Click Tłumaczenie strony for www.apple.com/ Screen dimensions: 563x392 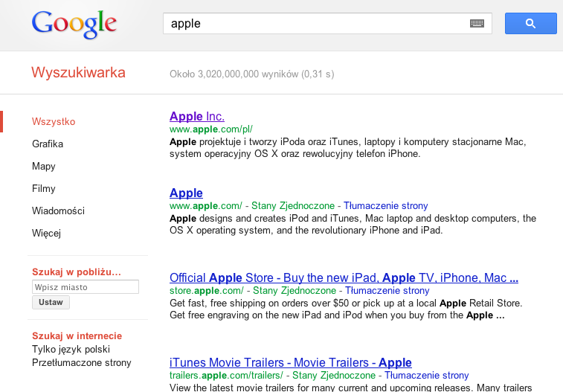coord(386,206)
